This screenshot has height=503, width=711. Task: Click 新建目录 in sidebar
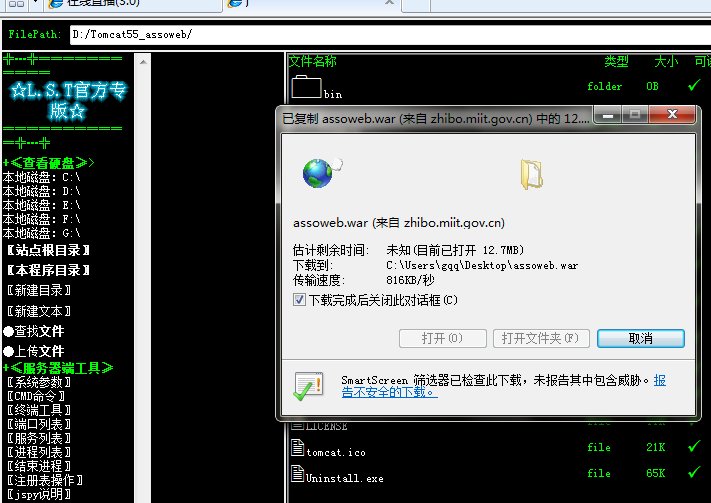39,290
